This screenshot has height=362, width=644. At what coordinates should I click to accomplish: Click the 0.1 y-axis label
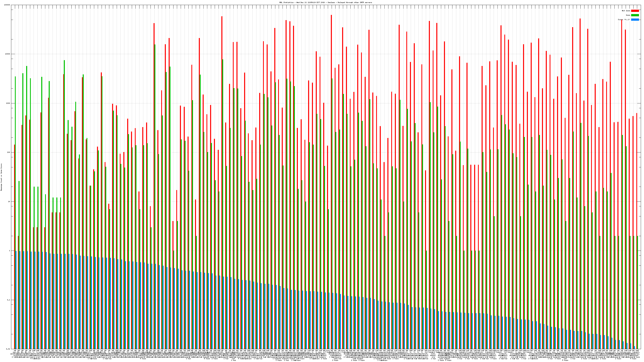tap(8, 300)
